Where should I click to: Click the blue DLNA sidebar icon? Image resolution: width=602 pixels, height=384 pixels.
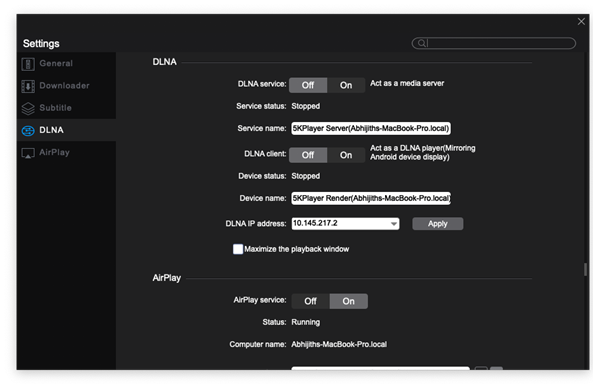pyautogui.click(x=28, y=131)
